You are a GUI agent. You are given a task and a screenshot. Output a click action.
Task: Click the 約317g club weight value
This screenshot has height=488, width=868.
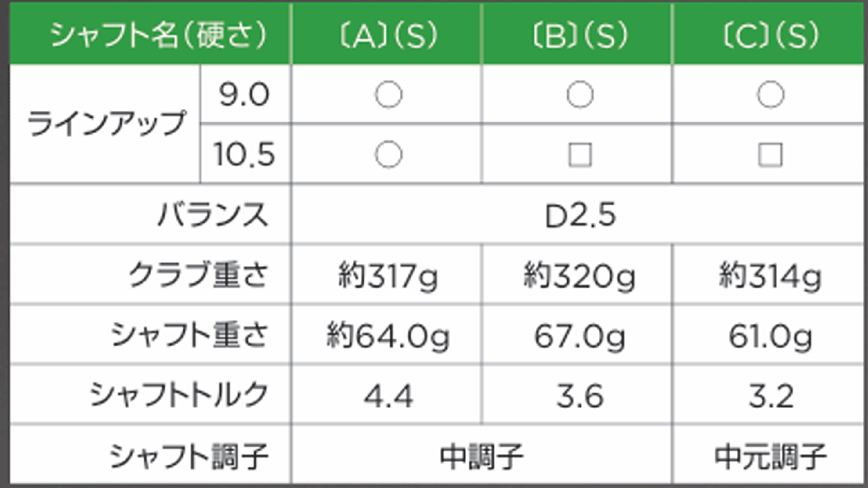pyautogui.click(x=388, y=276)
